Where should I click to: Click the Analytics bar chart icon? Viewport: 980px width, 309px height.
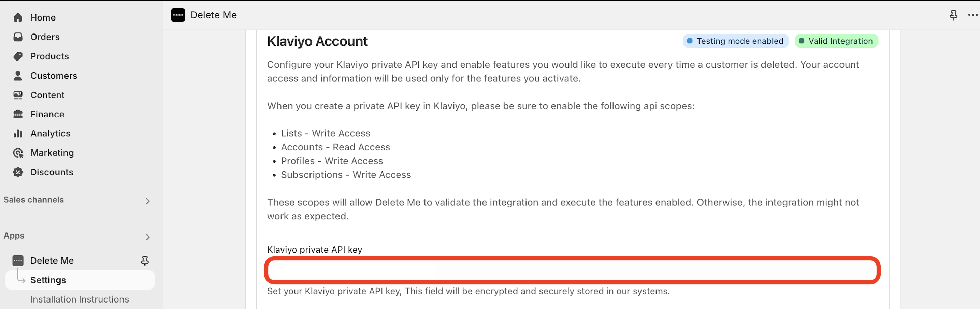[18, 133]
